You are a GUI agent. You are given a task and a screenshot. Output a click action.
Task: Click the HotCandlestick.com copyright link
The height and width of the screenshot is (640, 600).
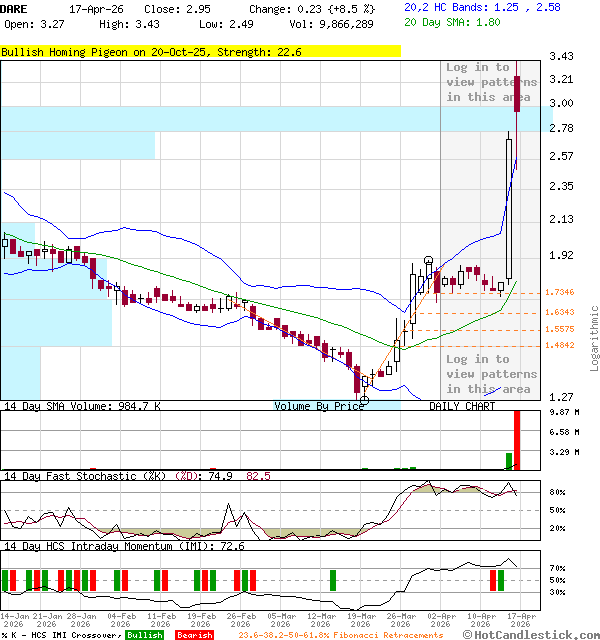pyautogui.click(x=530, y=635)
